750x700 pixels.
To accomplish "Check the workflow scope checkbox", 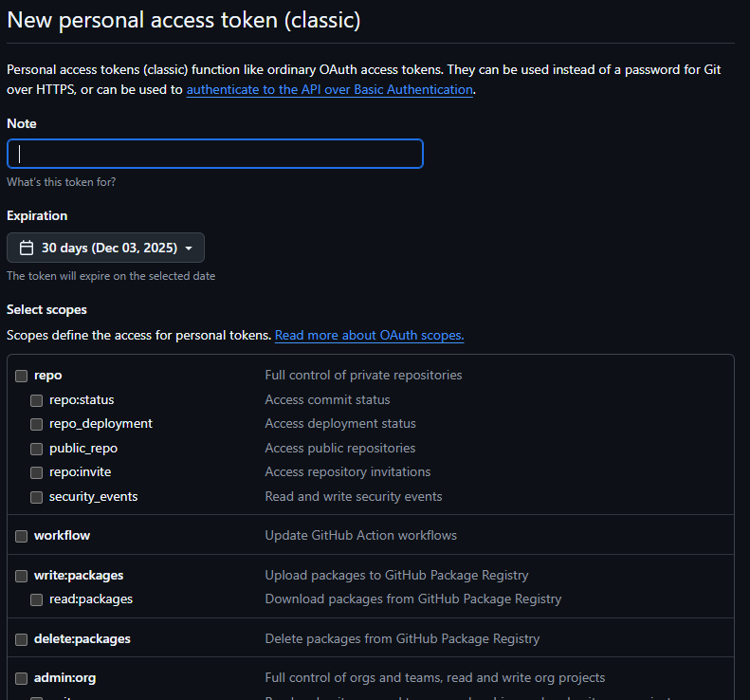I will pos(21,536).
